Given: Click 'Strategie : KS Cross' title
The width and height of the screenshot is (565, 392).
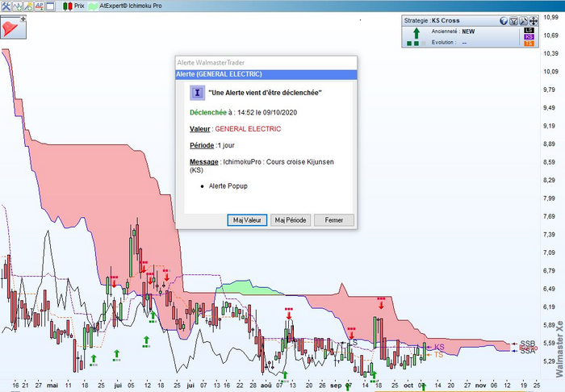Looking at the screenshot, I should tap(432, 20).
